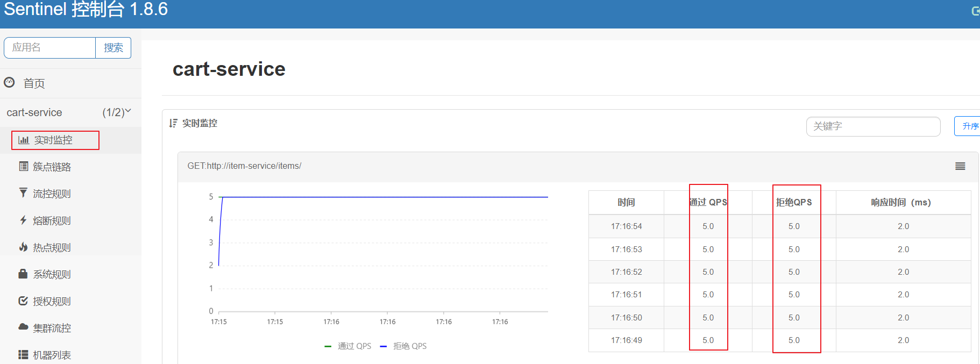
Task: Click the 拒绝QPS column header
Action: point(794,203)
